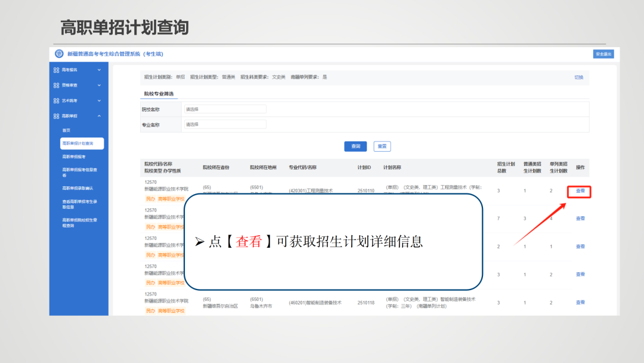This screenshot has height=363, width=644.
Task: Click the 安全退出 logout button
Action: click(x=603, y=53)
